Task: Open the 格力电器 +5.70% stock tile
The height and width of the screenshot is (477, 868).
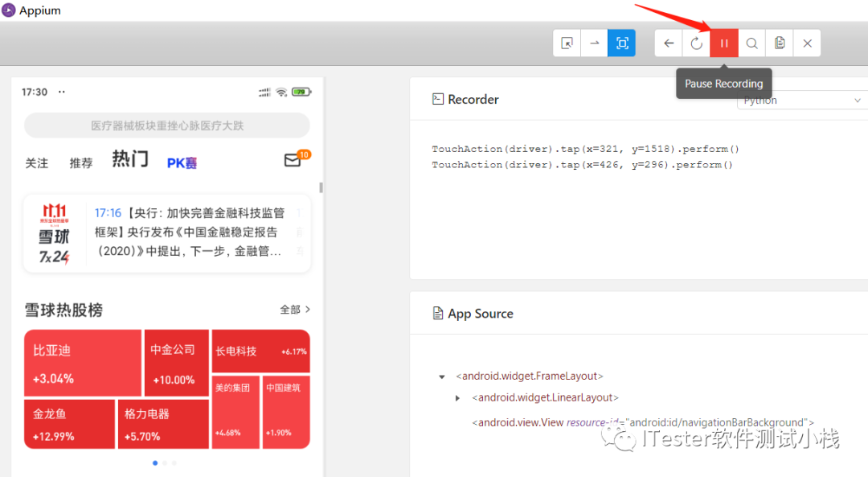Action: tap(163, 424)
